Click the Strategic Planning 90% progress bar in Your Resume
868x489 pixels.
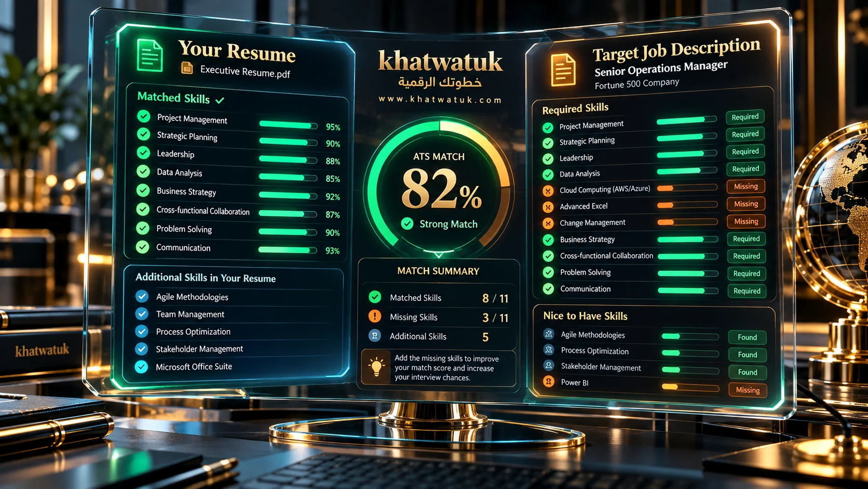(288, 142)
